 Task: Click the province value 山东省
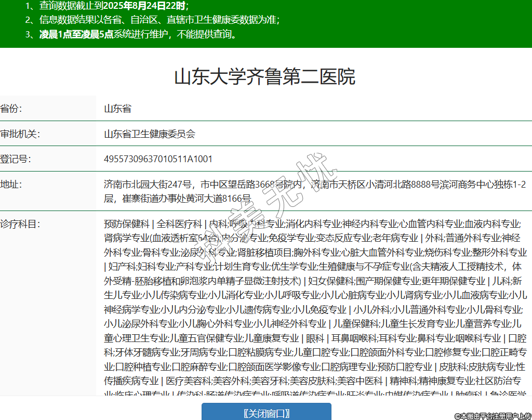click(x=117, y=109)
